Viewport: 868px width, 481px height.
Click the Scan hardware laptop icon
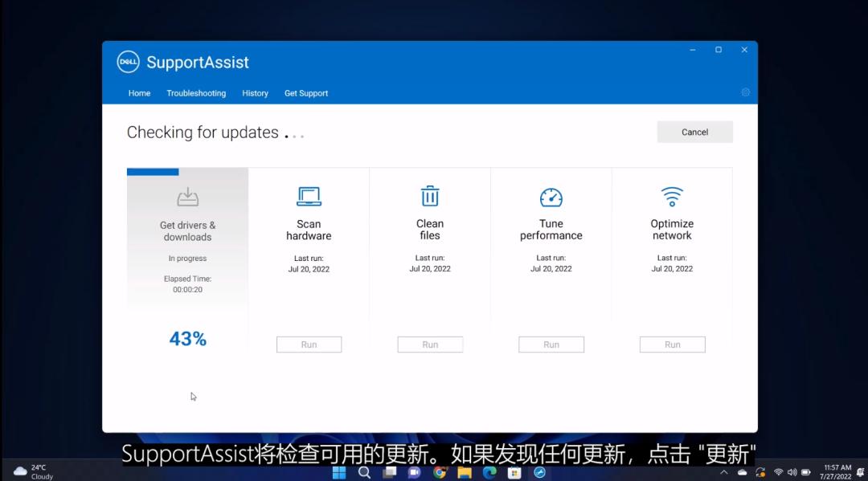point(309,195)
